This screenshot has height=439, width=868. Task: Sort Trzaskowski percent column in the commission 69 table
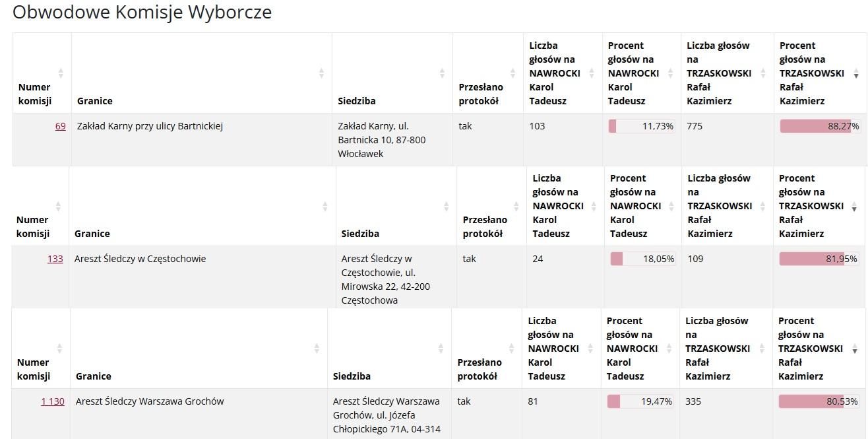tap(856, 73)
